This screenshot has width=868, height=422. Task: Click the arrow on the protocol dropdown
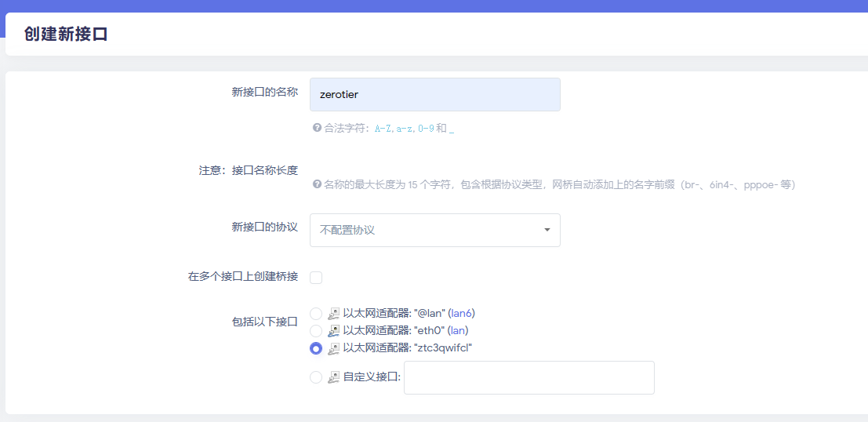(x=547, y=230)
